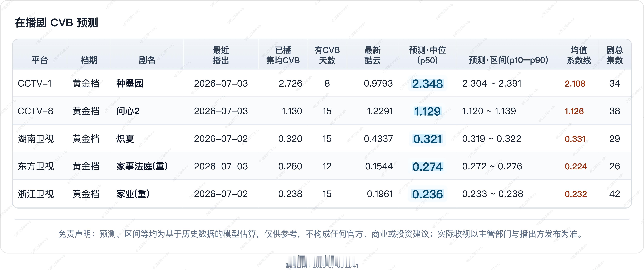Click the '预测·中位(p50)' column header

click(427, 55)
